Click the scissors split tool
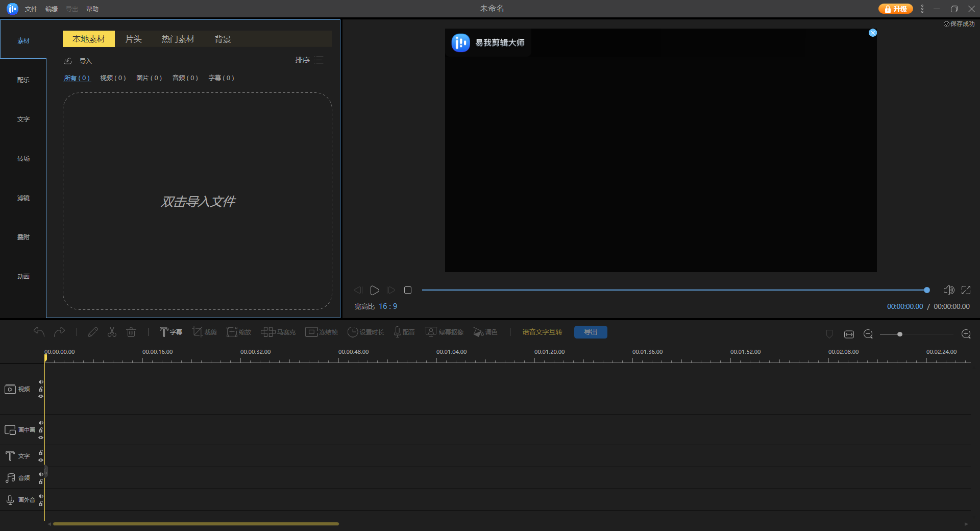This screenshot has height=531, width=980. pos(112,332)
